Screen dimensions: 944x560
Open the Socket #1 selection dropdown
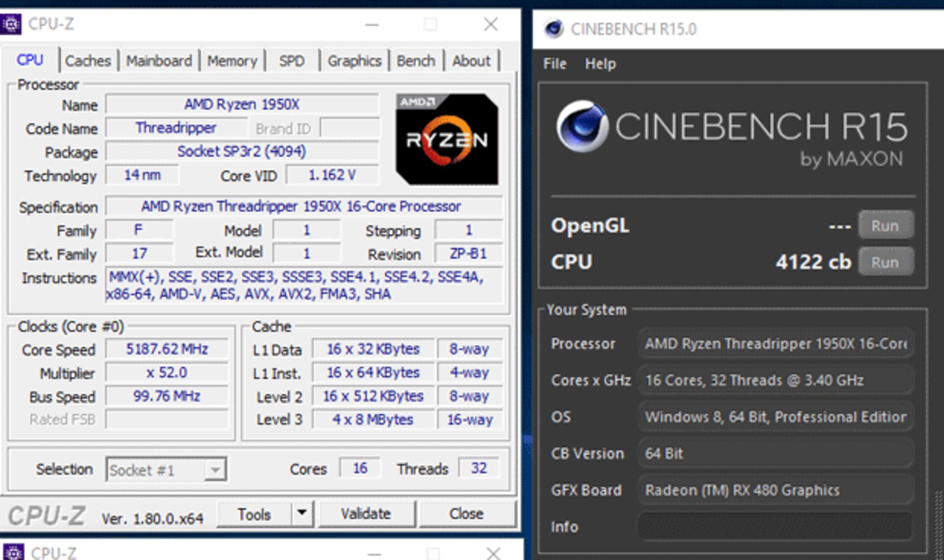166,470
